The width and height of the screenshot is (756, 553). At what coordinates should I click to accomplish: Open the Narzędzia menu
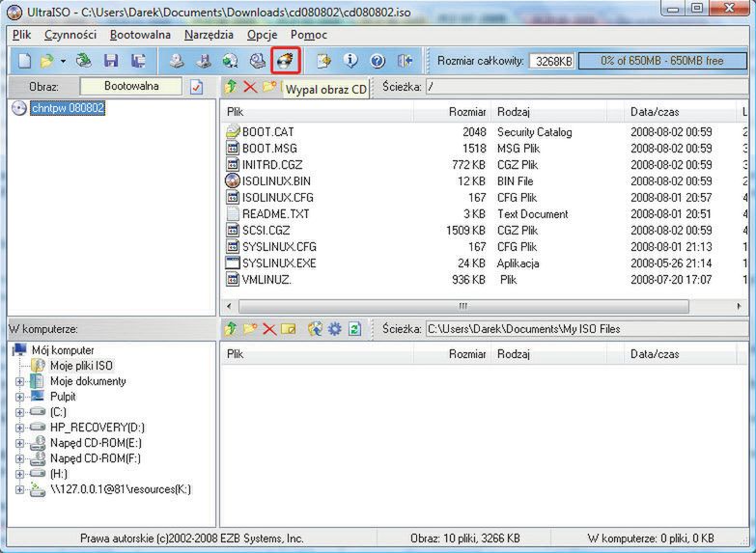pyautogui.click(x=210, y=35)
